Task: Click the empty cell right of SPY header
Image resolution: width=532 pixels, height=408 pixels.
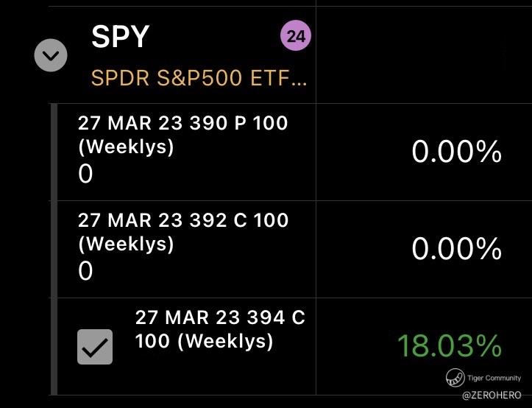Action: [x=423, y=52]
